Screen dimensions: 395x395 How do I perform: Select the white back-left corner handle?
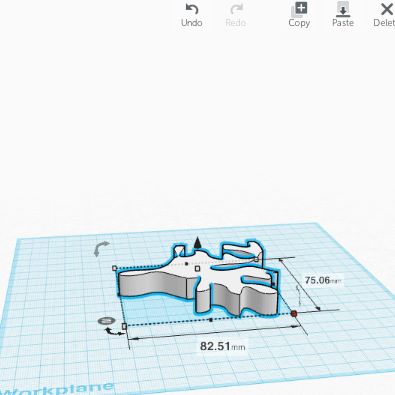115,268
